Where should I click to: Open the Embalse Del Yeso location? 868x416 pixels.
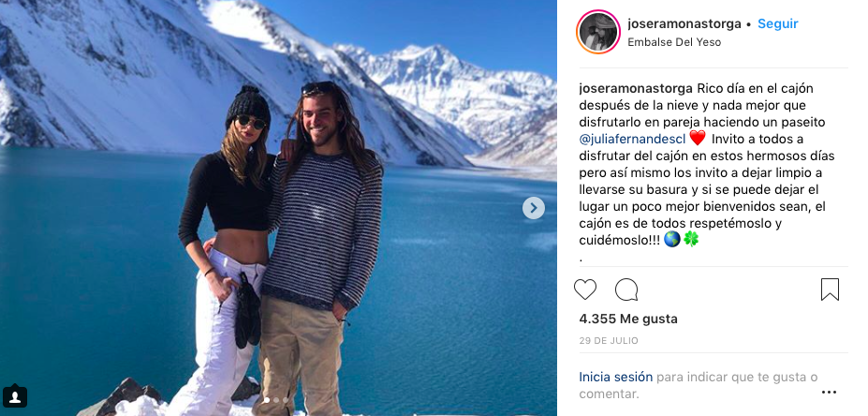click(674, 42)
